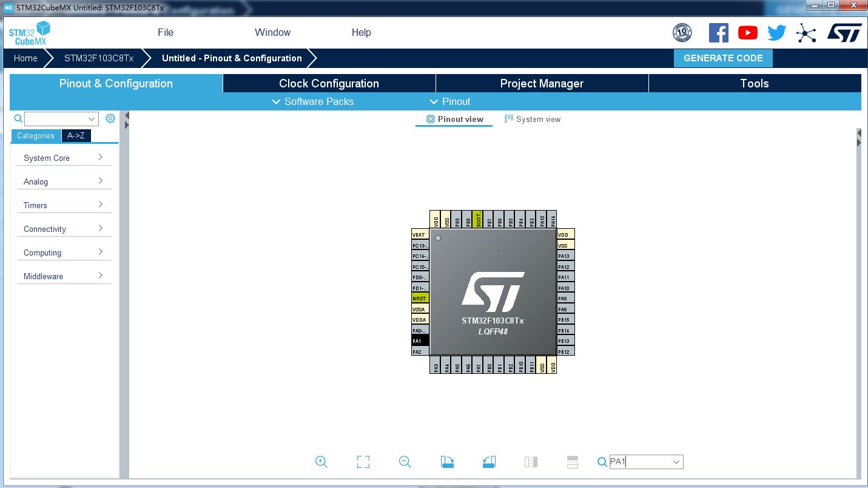Screen dimensions: 868x488
Task: Select the PA13 pin on the chip
Action: tap(565, 256)
